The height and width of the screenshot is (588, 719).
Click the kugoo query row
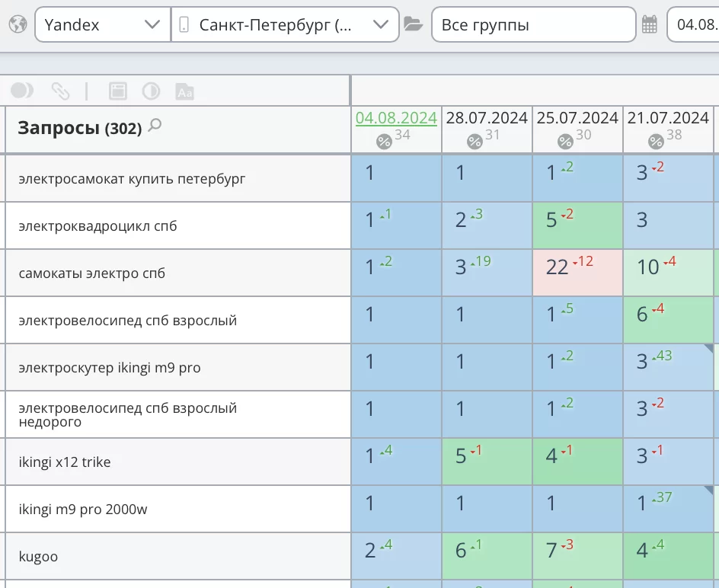[x=38, y=557]
